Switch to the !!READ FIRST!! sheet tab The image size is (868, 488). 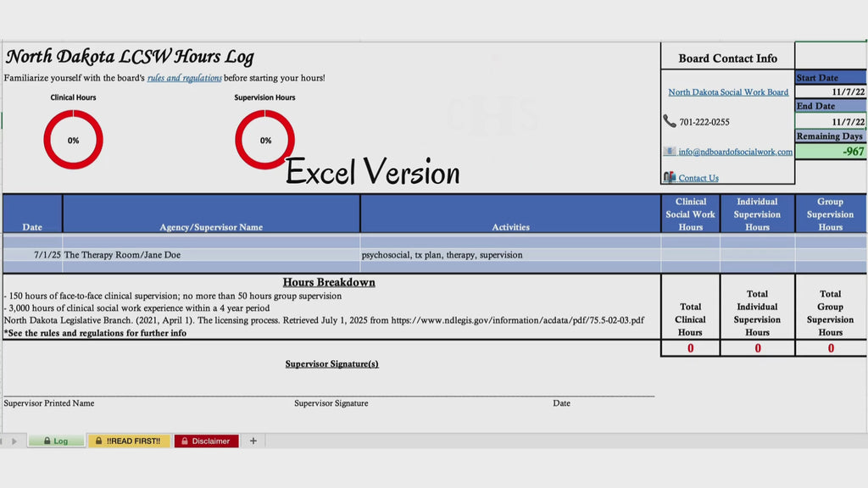pos(129,441)
